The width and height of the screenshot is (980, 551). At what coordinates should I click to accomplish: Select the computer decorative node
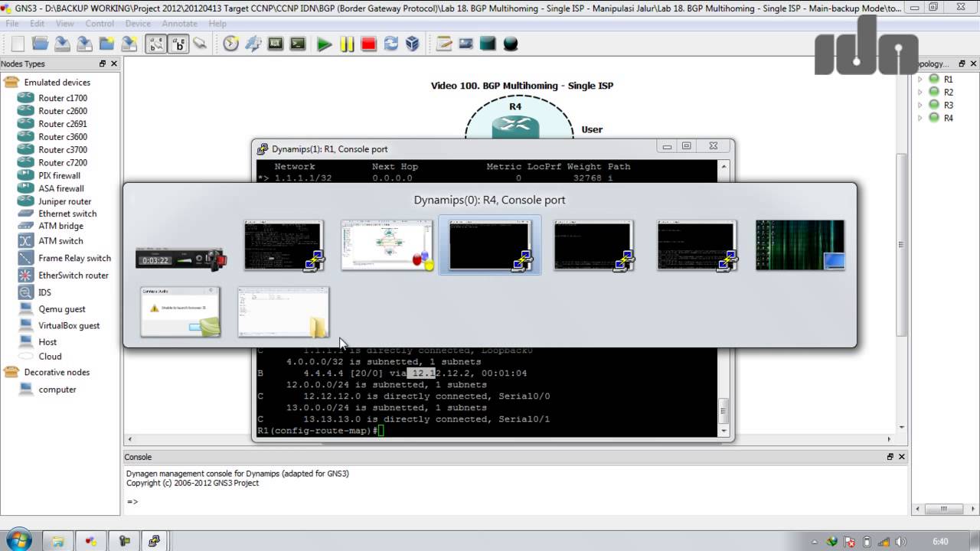coord(57,390)
